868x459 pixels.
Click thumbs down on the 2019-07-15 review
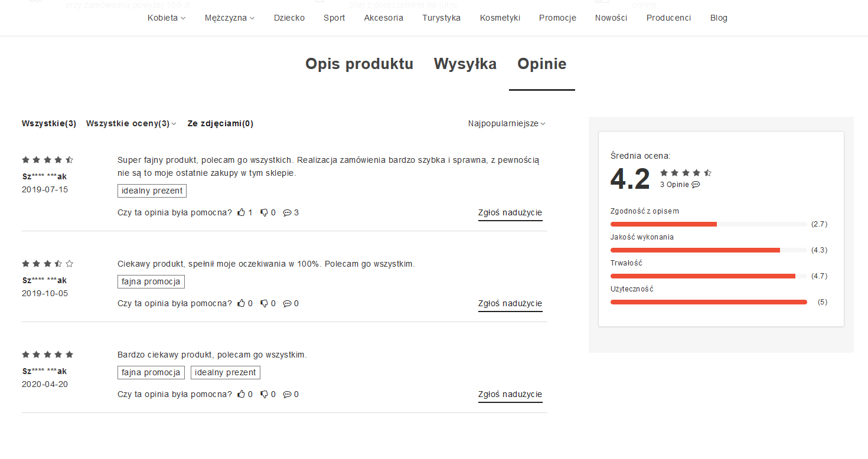(265, 212)
